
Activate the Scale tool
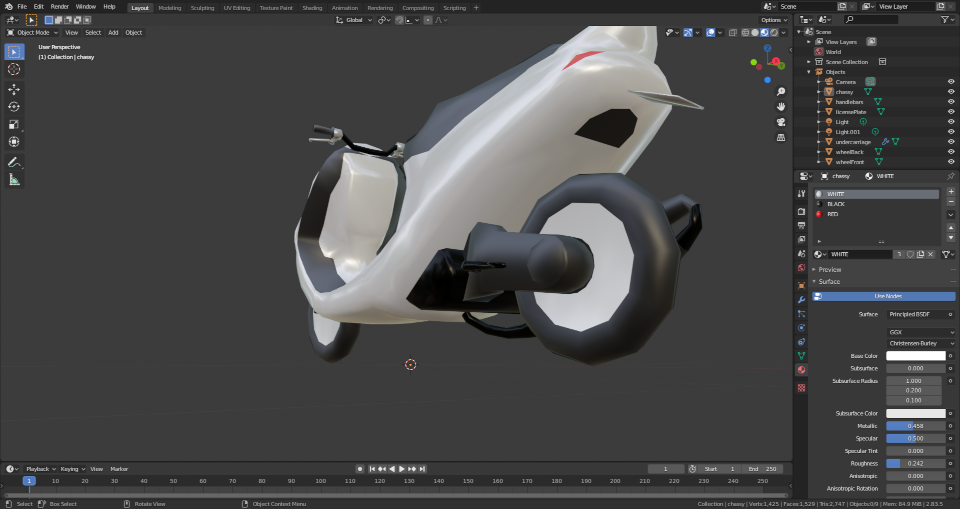(14, 124)
